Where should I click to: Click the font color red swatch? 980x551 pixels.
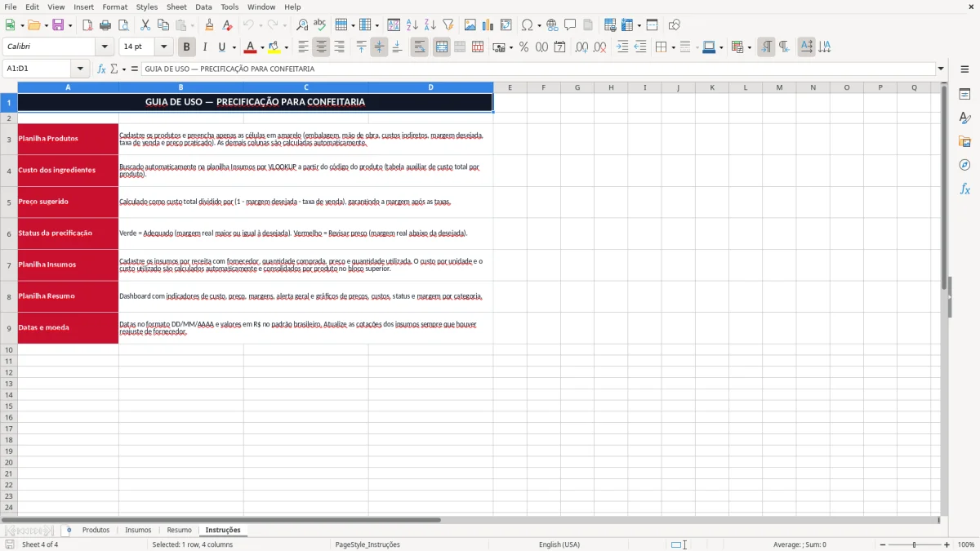coord(250,47)
